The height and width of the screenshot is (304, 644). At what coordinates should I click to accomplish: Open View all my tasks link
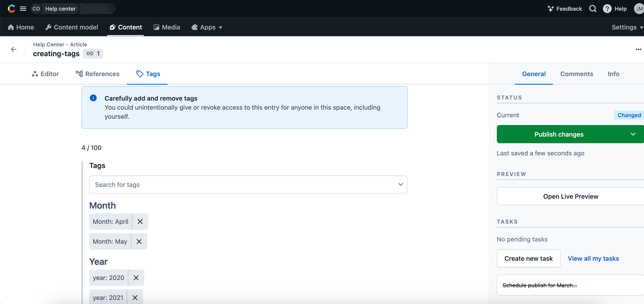point(593,258)
